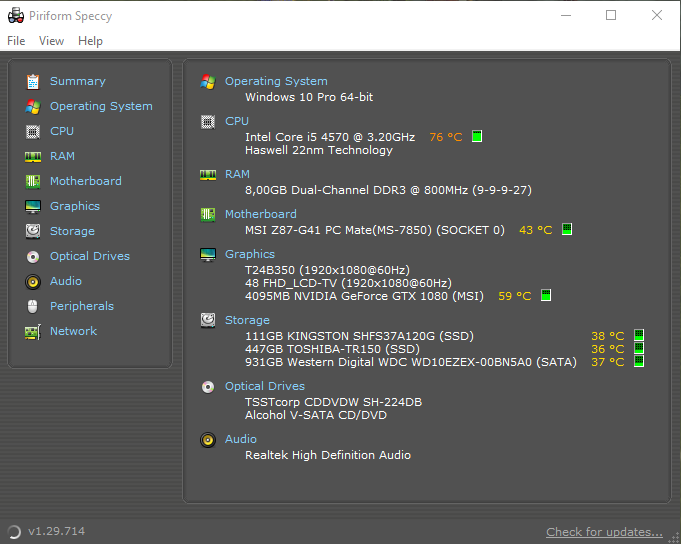Click the Audio speaker icon in summary panel
Screen dimensions: 681x544
click(208, 440)
